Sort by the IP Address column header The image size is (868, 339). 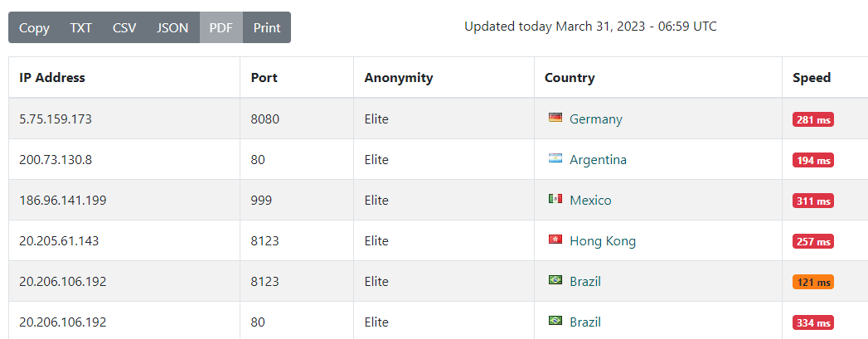[x=52, y=78]
